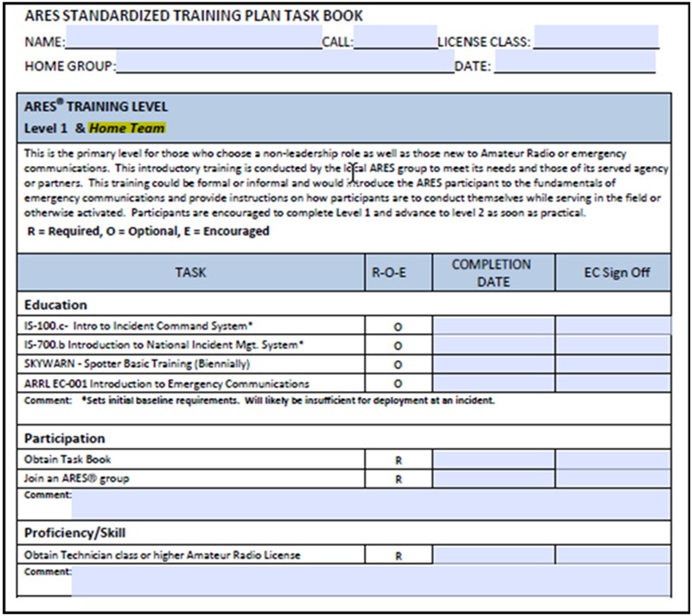Viewport: 692px width, 616px height.
Task: Focus the HOME GROUP input field
Action: coord(285,65)
